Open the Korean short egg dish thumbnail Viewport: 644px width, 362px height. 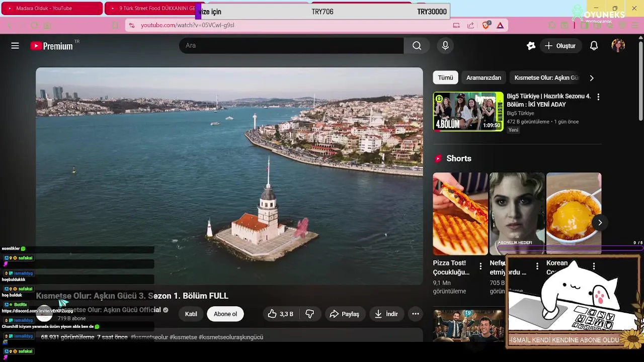coord(574,214)
